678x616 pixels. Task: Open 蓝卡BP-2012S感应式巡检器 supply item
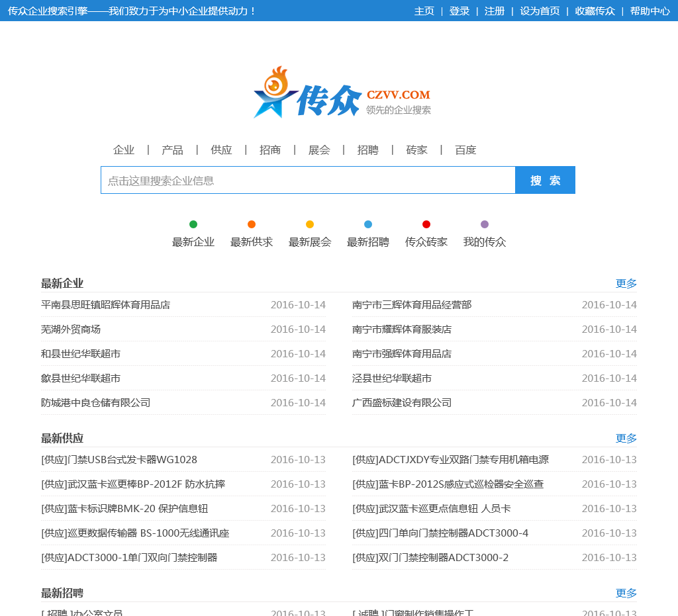tap(448, 484)
